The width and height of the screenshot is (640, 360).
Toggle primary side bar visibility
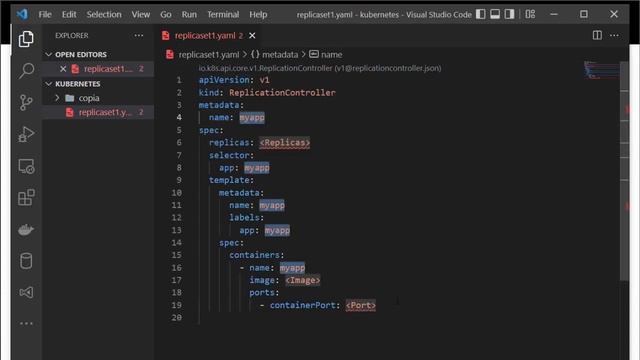click(x=480, y=14)
